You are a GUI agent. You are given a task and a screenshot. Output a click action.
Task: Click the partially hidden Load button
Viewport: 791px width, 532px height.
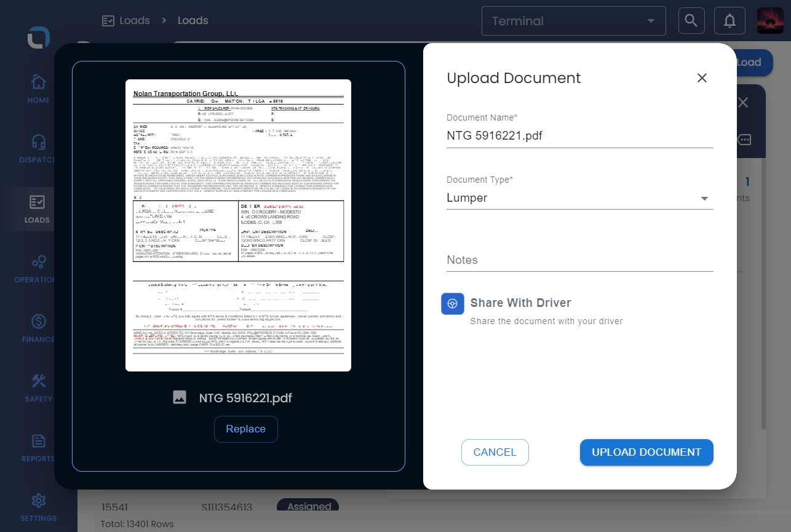pyautogui.click(x=755, y=63)
